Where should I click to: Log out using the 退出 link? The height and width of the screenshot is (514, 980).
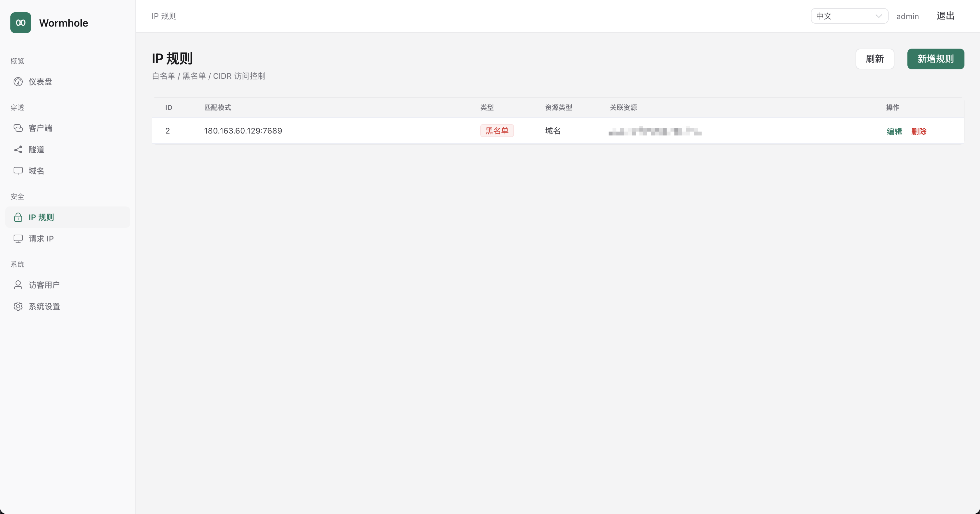pyautogui.click(x=945, y=16)
